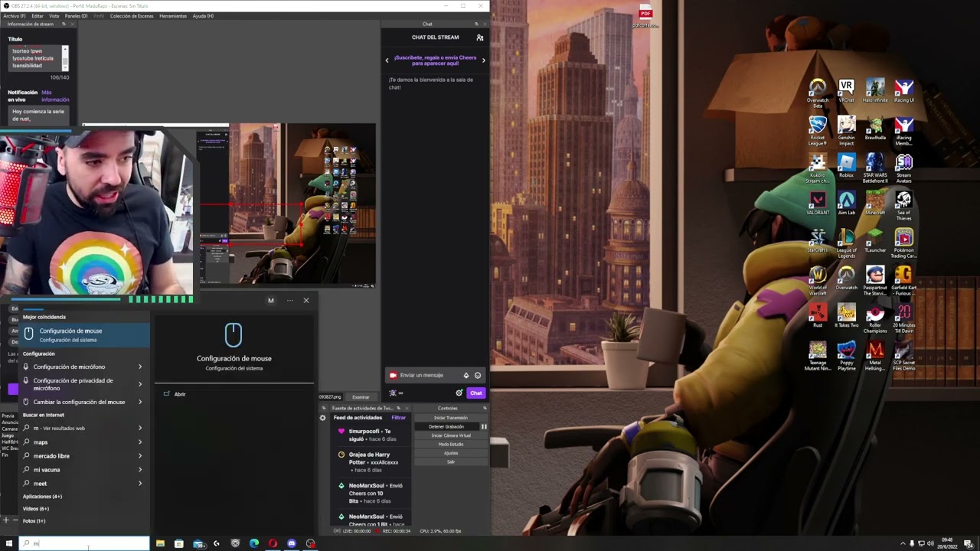This screenshot has height=551, width=980.
Task: Expand Configuración de privacidad de micrófono result
Action: (x=139, y=384)
